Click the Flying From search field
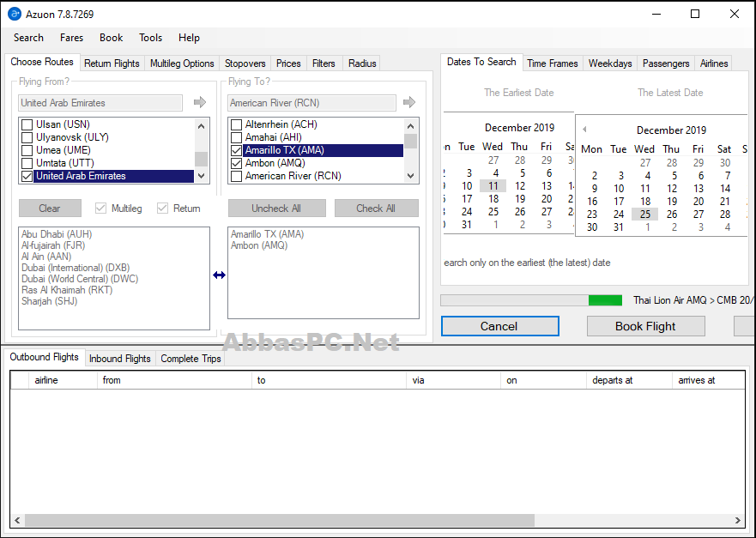Screen dimensions: 756x538 click(x=100, y=103)
